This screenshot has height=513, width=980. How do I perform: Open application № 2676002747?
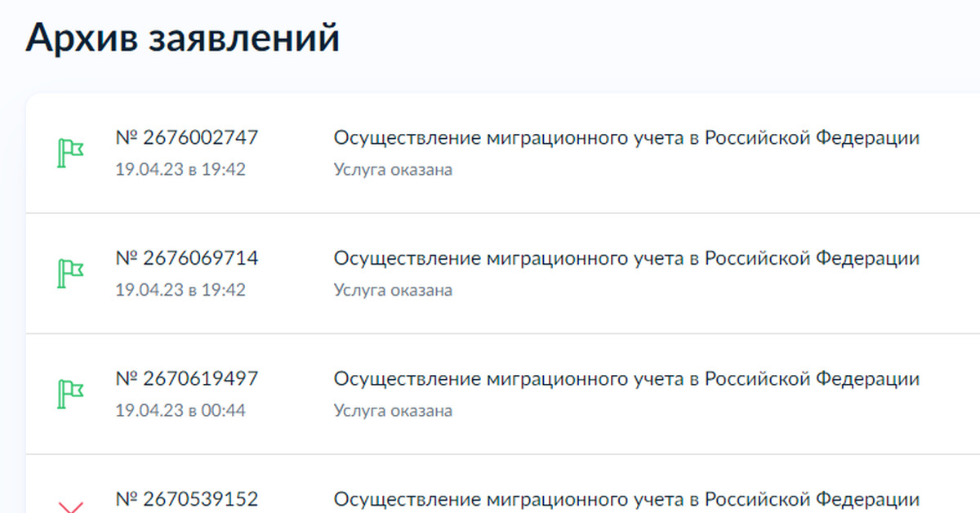187,138
